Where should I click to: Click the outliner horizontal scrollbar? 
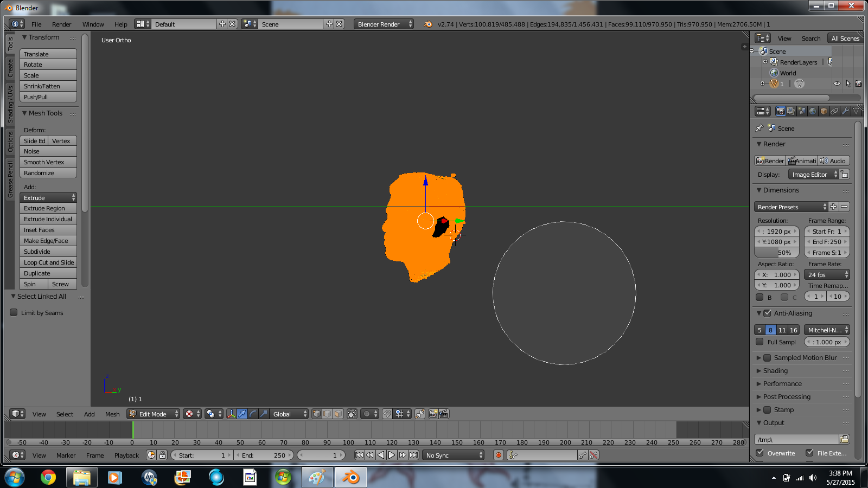coord(792,98)
